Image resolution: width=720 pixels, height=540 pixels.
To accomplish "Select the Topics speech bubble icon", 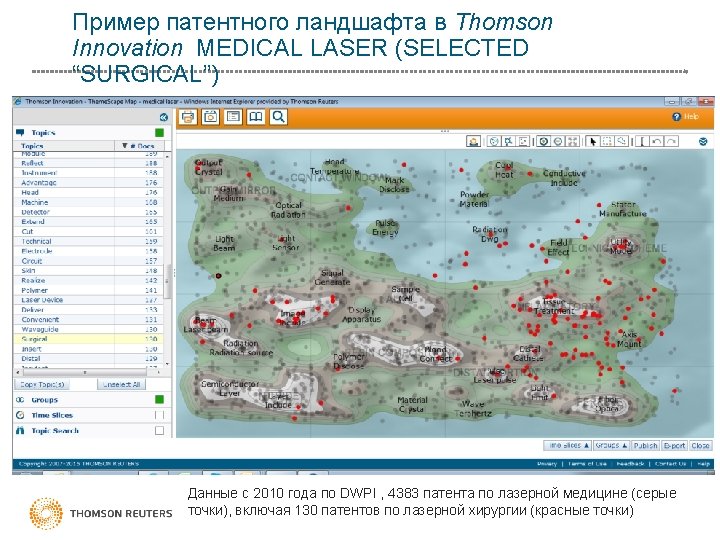I will coord(20,133).
